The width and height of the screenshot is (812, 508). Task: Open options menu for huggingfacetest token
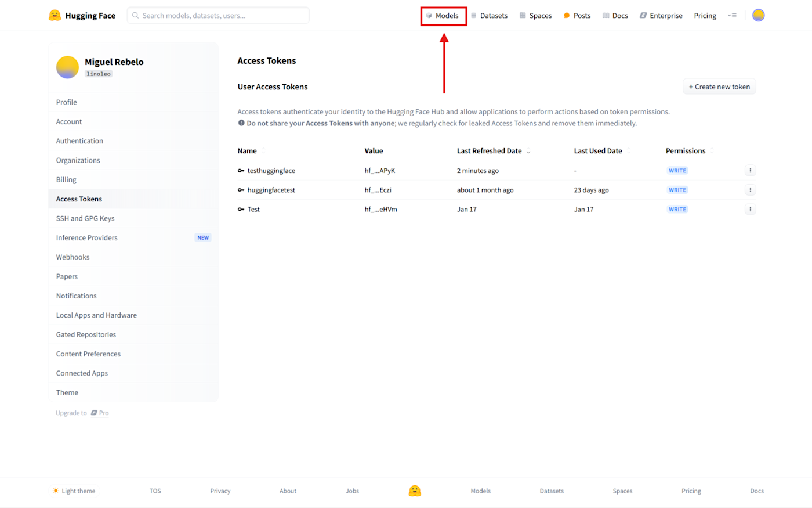pos(750,190)
